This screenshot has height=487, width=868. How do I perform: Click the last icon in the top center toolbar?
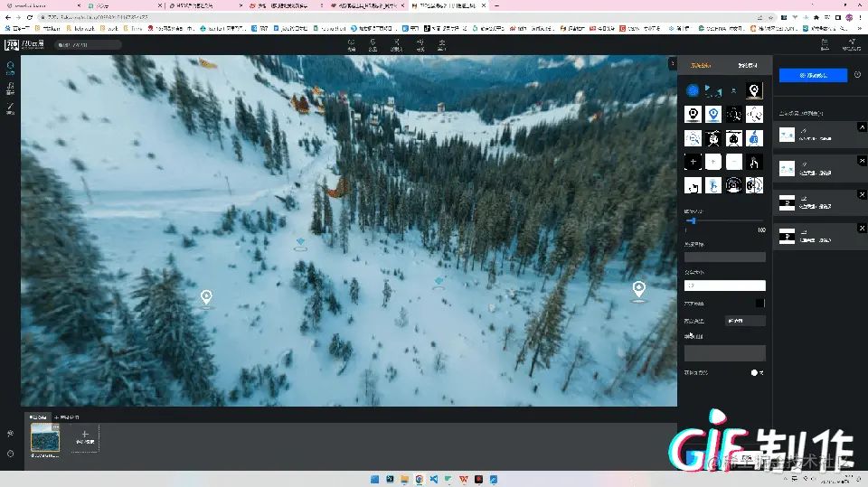click(x=442, y=45)
